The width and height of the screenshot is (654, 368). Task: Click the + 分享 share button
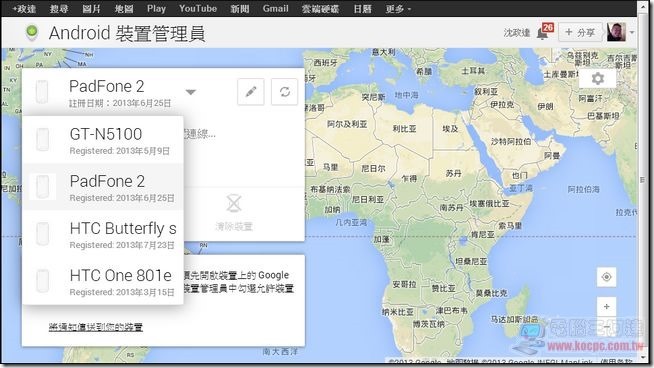point(580,32)
